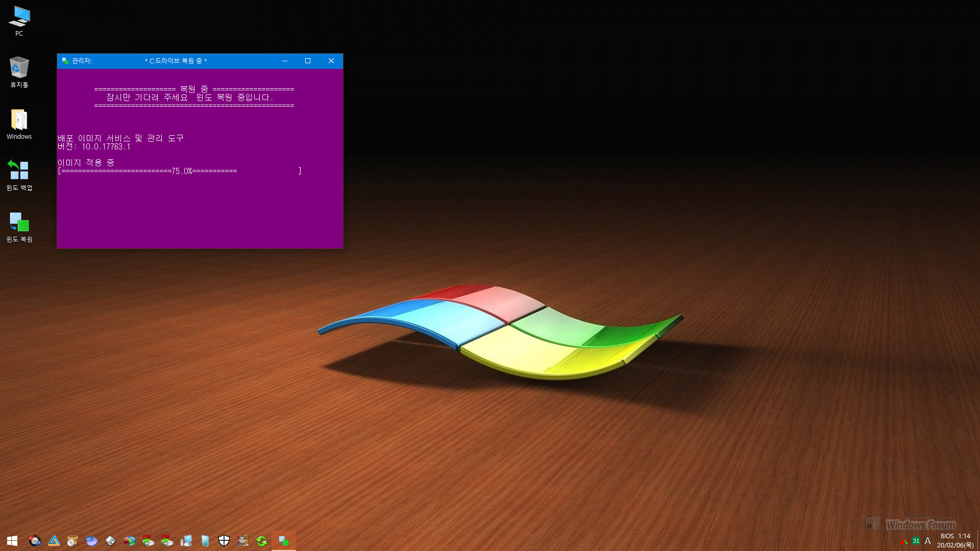Open the box with disc taskbar icon
The width and height of the screenshot is (980, 551).
72,541
